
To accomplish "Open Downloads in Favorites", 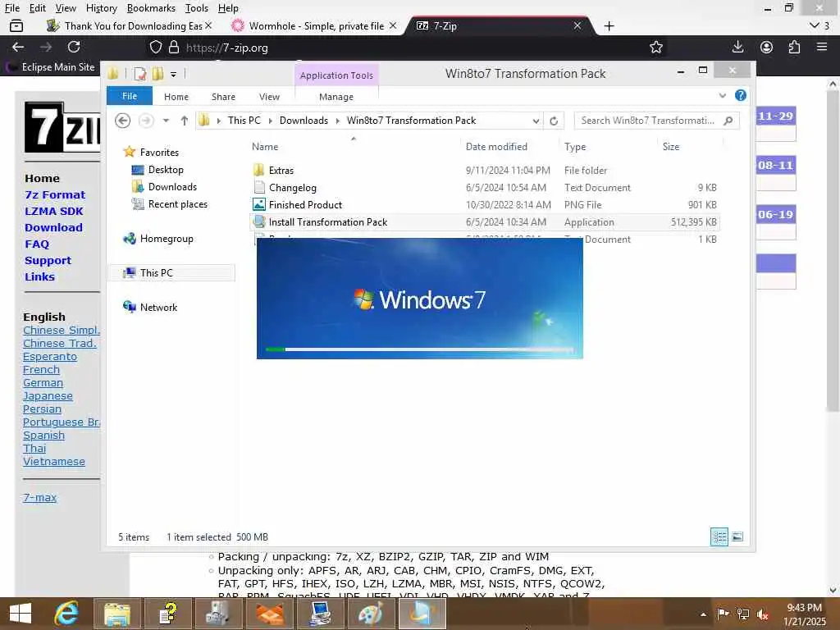I will [172, 187].
